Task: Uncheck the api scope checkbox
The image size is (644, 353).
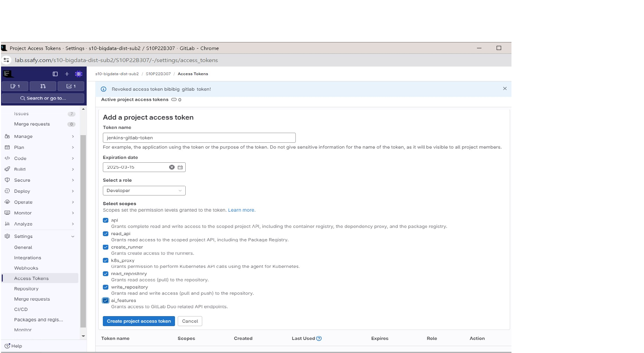Action: coord(106,220)
